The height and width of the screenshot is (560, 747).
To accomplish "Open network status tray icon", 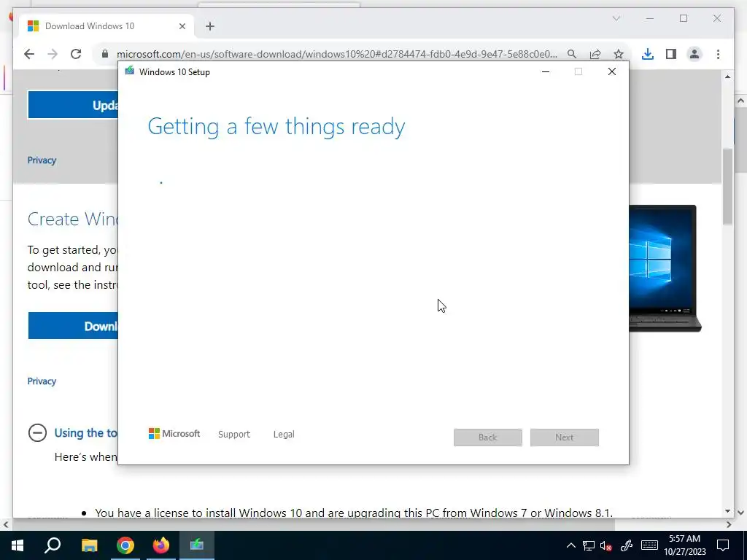I will pos(589,545).
